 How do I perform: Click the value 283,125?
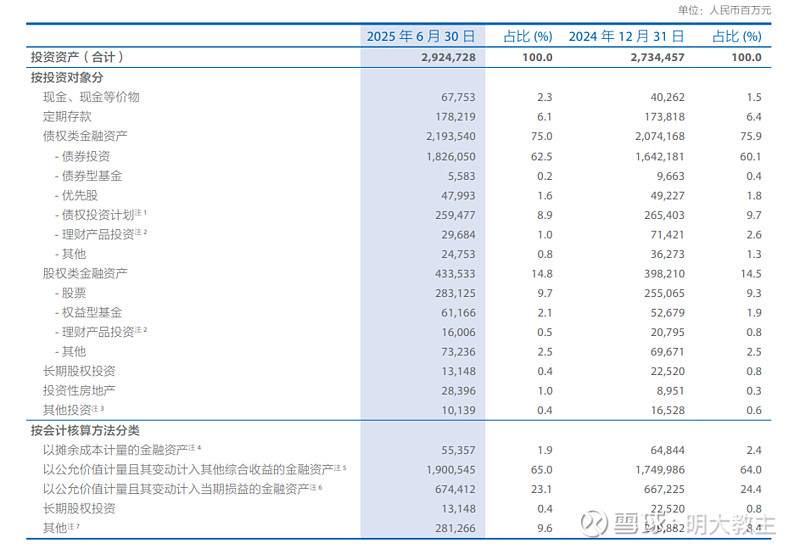coord(455,293)
